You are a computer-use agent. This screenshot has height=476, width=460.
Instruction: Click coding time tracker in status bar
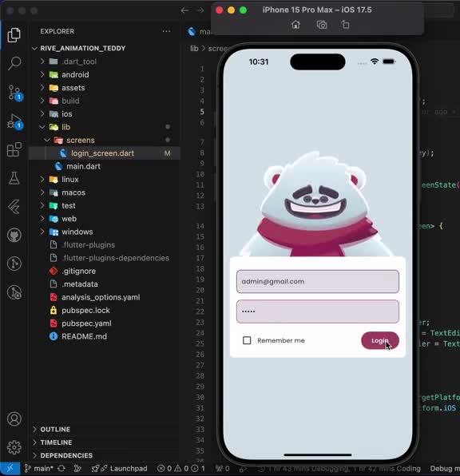(339, 468)
